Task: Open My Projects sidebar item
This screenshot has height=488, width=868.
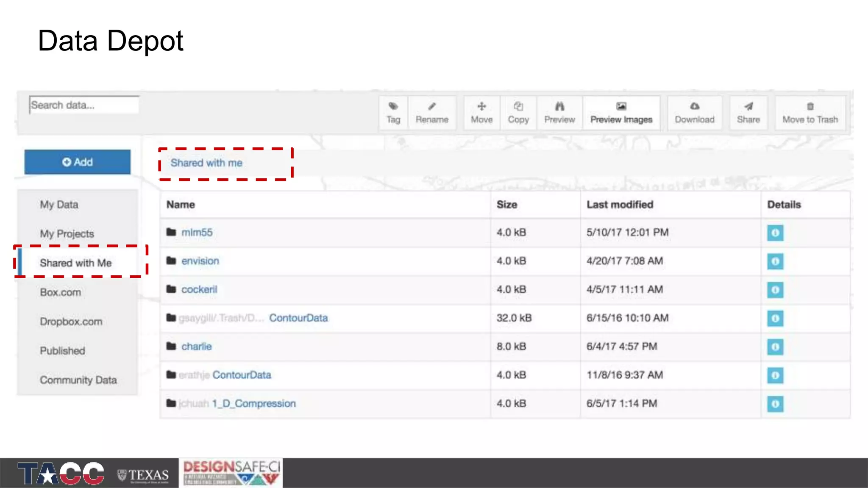Action: pyautogui.click(x=67, y=234)
